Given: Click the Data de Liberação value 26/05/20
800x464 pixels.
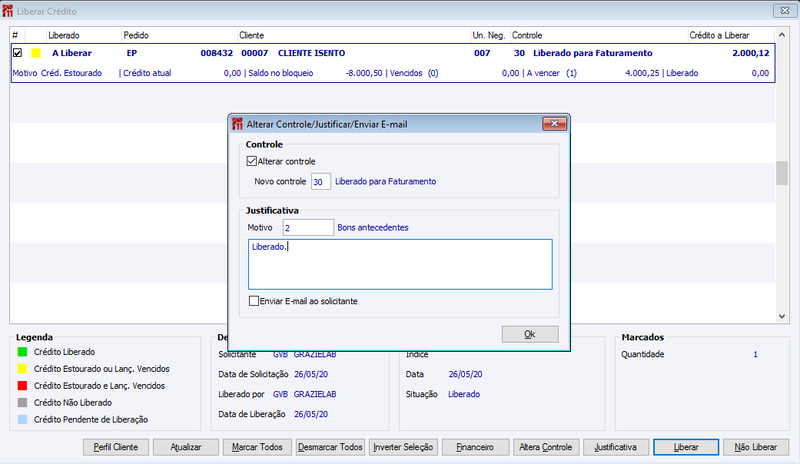Looking at the screenshot, I should tap(311, 414).
